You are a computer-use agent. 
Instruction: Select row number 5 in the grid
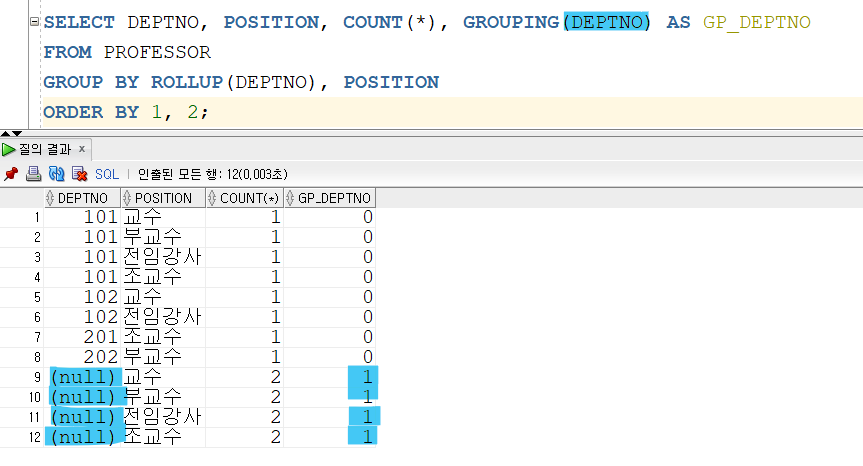coord(37,298)
